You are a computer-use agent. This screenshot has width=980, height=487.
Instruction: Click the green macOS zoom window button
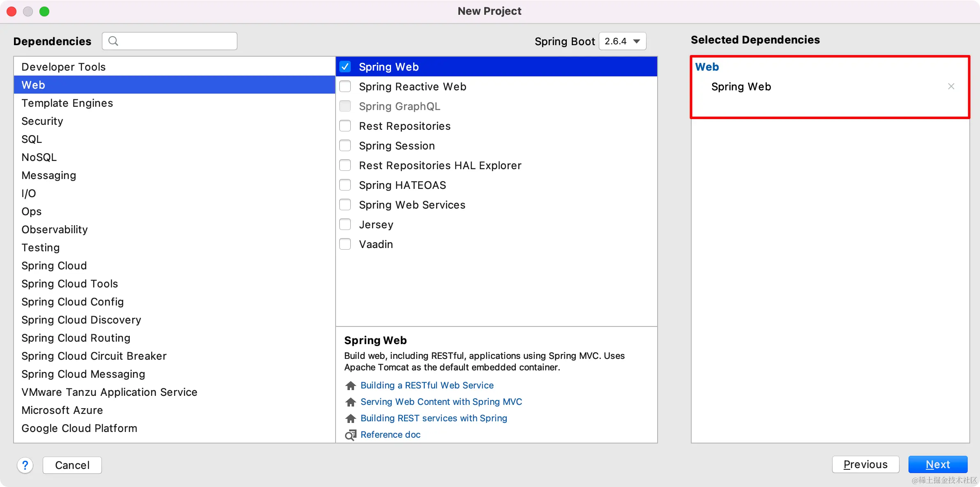click(x=44, y=11)
